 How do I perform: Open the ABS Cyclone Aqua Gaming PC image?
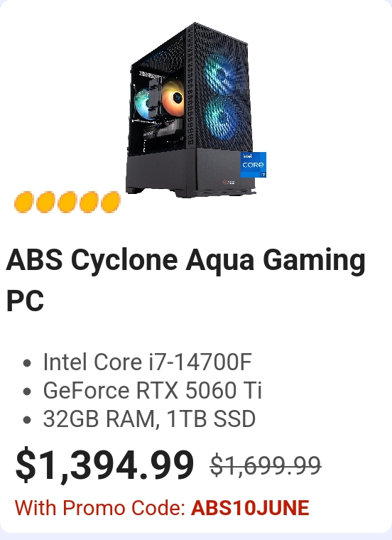point(196,110)
